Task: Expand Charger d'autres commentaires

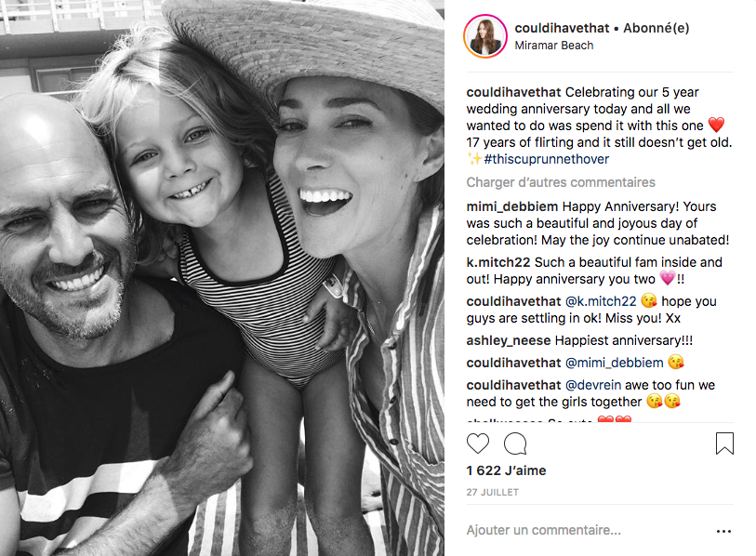Action: [561, 182]
